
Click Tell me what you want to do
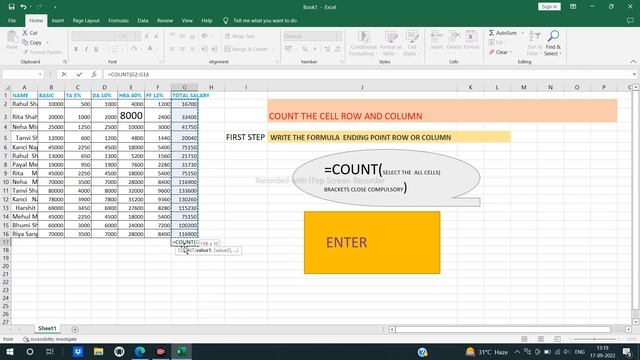pos(265,20)
